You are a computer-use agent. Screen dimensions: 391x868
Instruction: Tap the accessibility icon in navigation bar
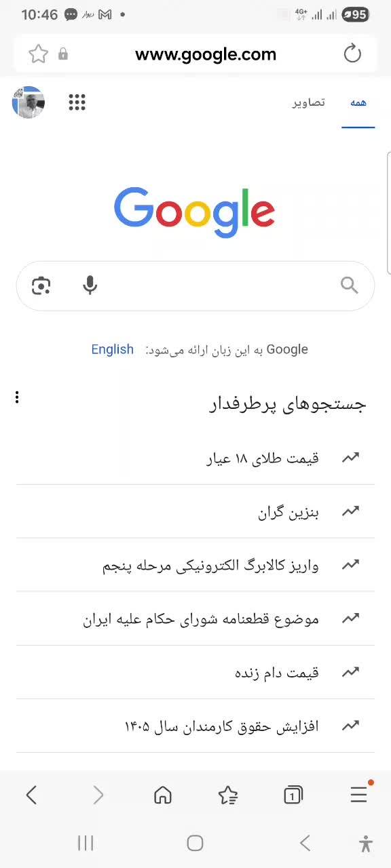(365, 843)
